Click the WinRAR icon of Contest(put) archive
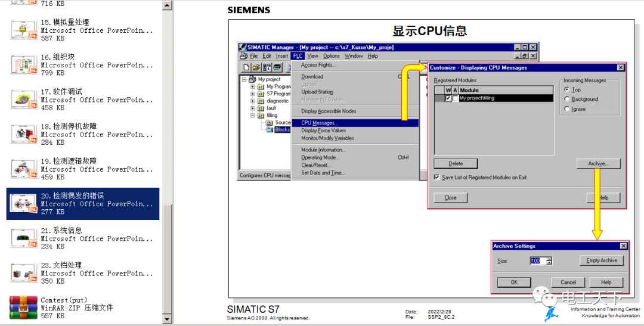 coord(24,308)
